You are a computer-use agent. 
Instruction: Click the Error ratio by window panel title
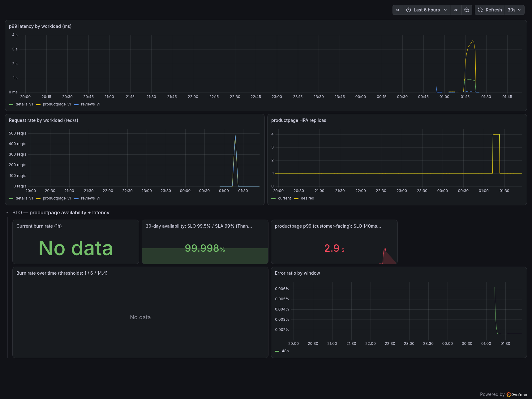(x=298, y=273)
